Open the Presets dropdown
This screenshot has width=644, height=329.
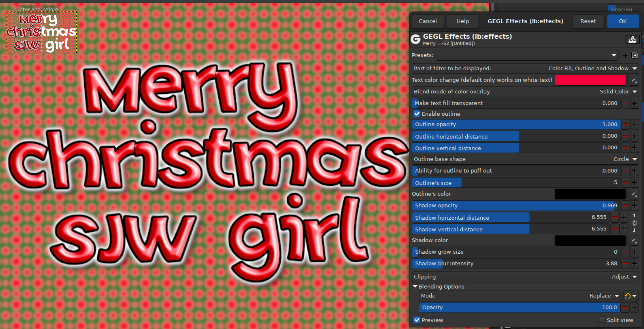[x=527, y=55]
